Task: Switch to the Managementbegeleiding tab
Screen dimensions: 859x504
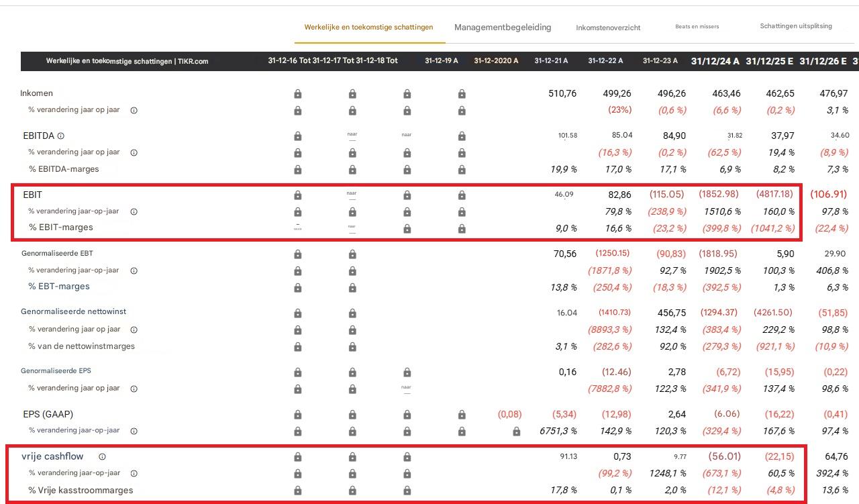Action: click(x=503, y=28)
